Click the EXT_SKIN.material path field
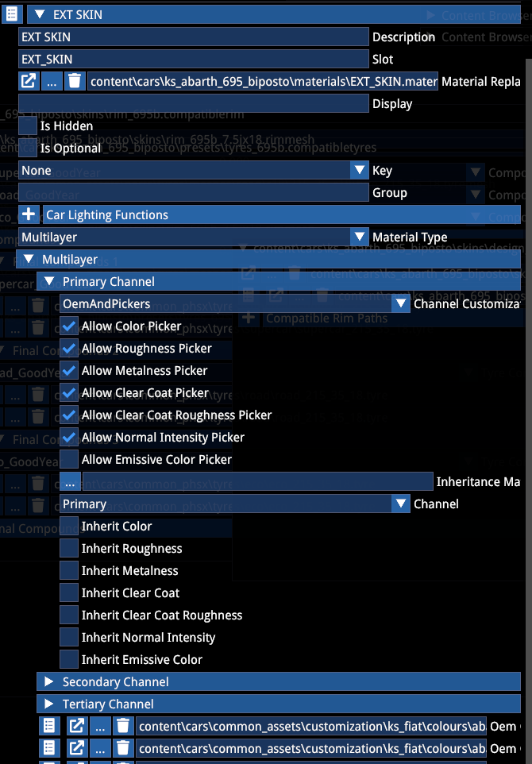Screen dimensions: 532x764 263,81
